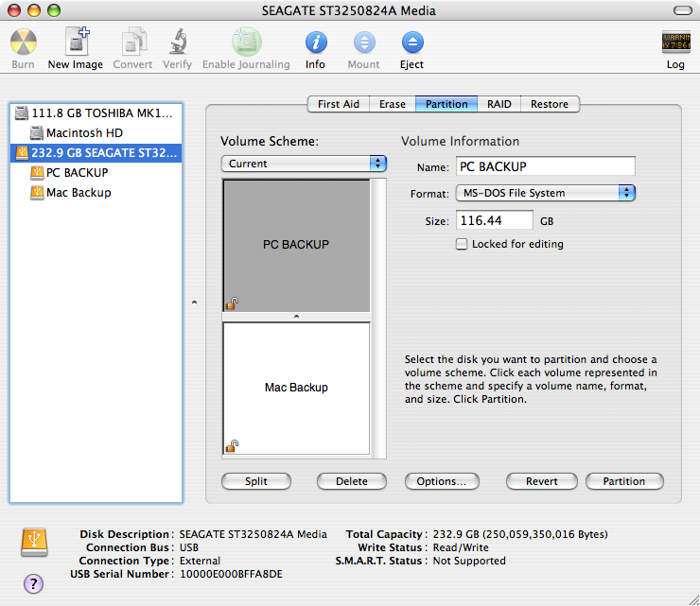The height and width of the screenshot is (606, 700).
Task: Select Mac Backup volume in sidebar
Action: coord(96,192)
